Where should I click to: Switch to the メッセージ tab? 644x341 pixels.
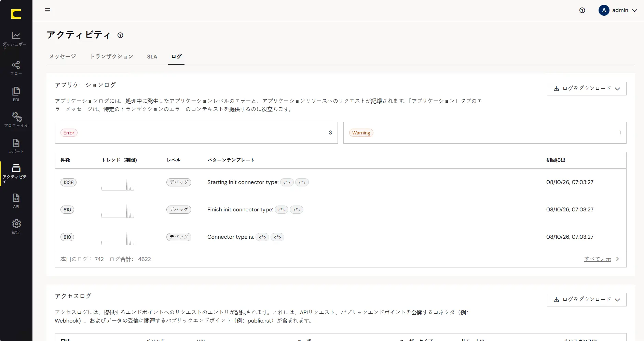click(x=63, y=56)
